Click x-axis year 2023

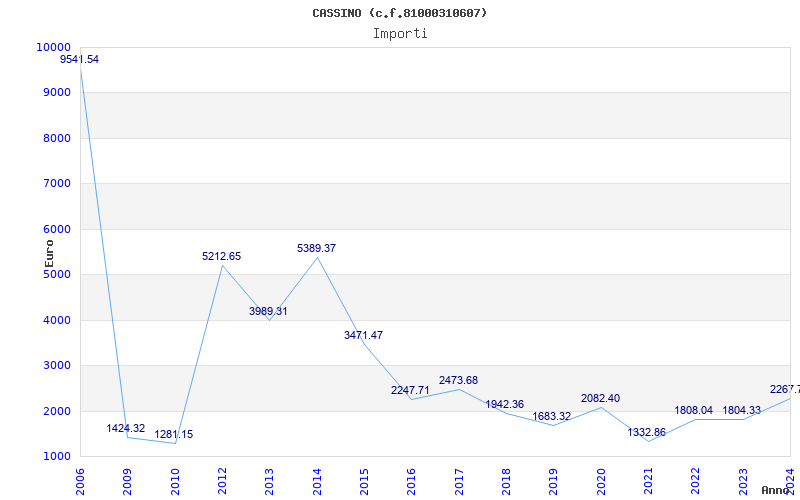pos(743,482)
